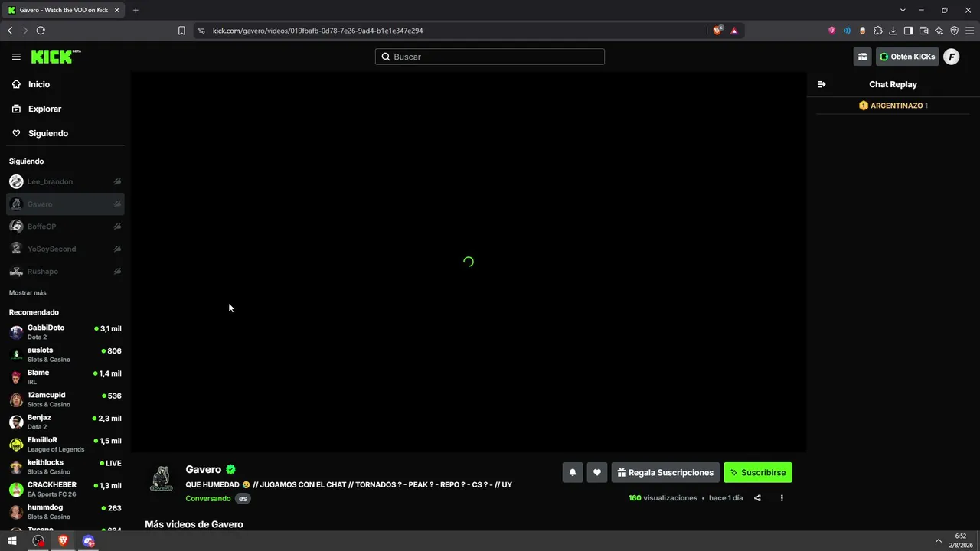
Task: Open followed channel Gavero in sidebar
Action: click(65, 204)
